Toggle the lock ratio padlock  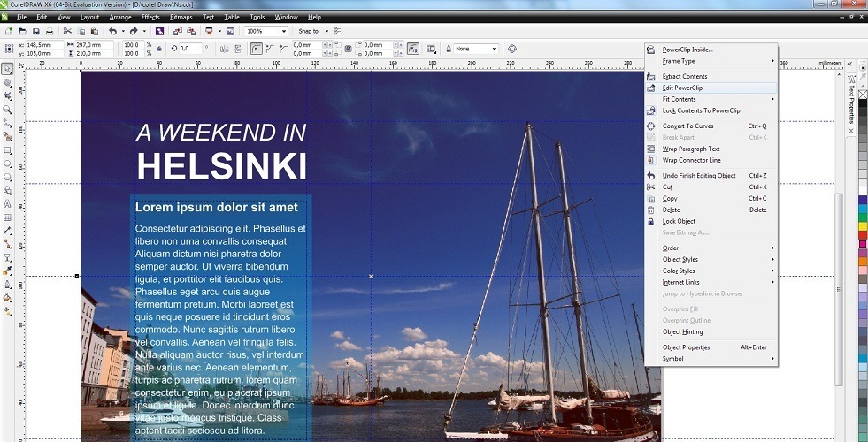[x=159, y=49]
